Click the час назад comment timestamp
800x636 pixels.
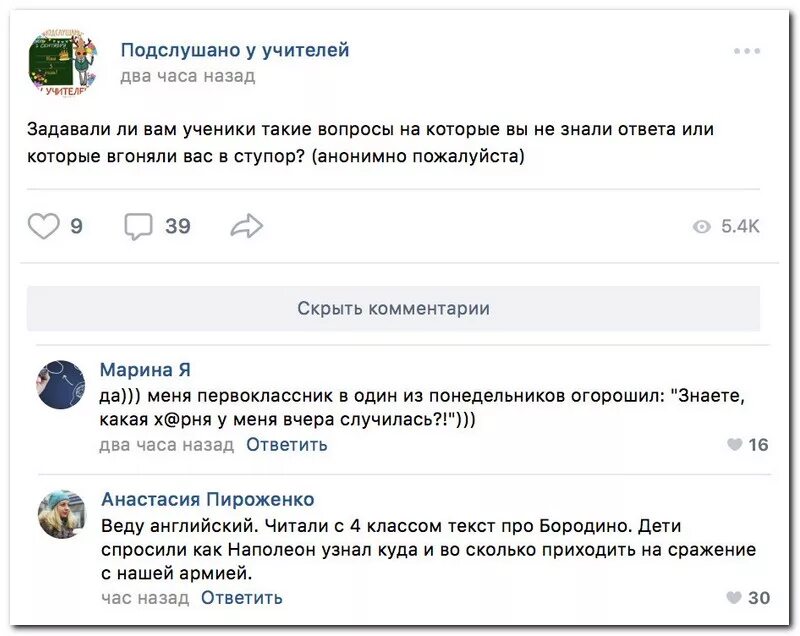click(144, 598)
